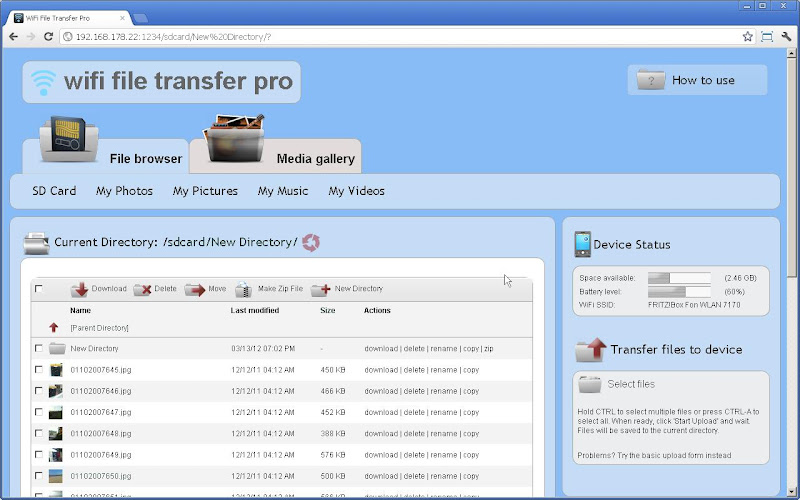Click the Select files upload button text
The image size is (800, 500).
tap(631, 384)
